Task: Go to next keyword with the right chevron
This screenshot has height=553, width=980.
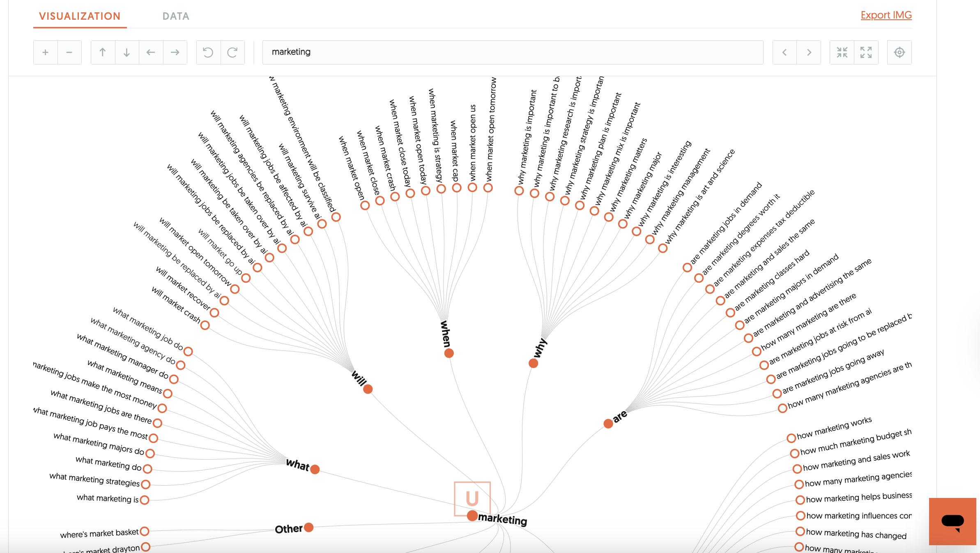Action: (x=808, y=52)
